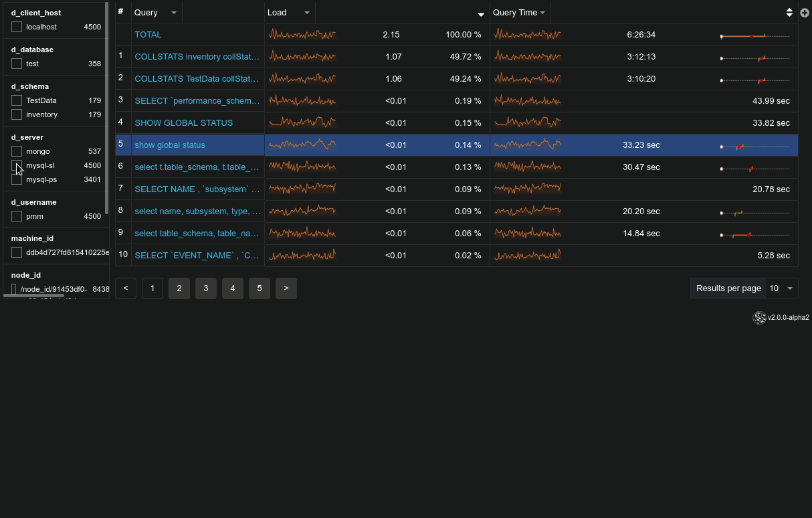Click the add column plus icon
The width and height of the screenshot is (812, 518).
click(805, 13)
